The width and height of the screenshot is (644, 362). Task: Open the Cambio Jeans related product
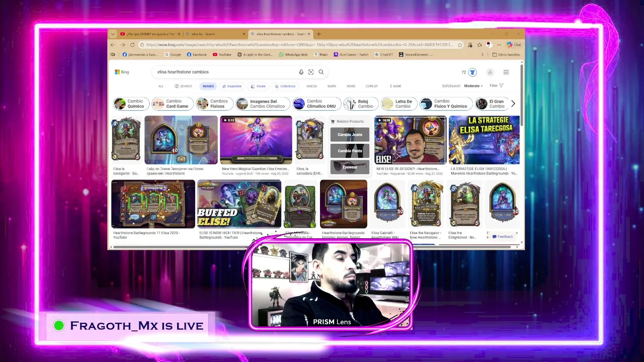click(x=350, y=135)
